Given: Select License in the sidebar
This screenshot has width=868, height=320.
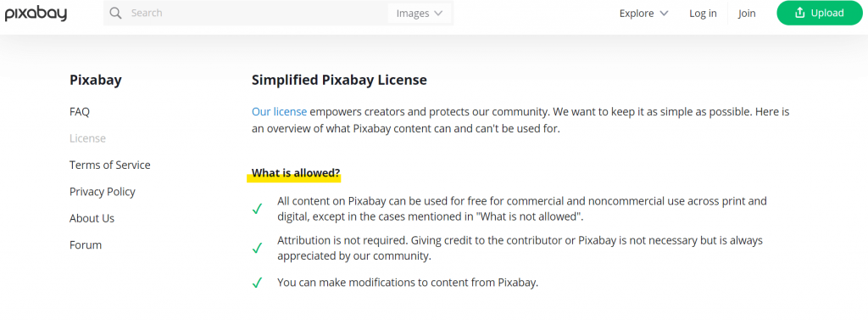Looking at the screenshot, I should (x=87, y=138).
